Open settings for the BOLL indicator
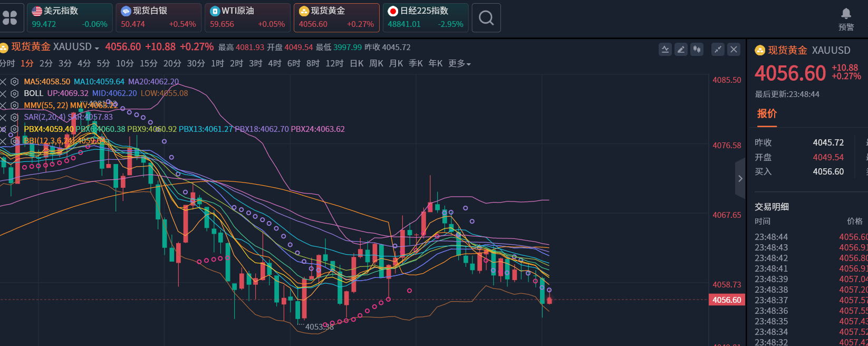The width and height of the screenshot is (868, 346). (x=15, y=93)
